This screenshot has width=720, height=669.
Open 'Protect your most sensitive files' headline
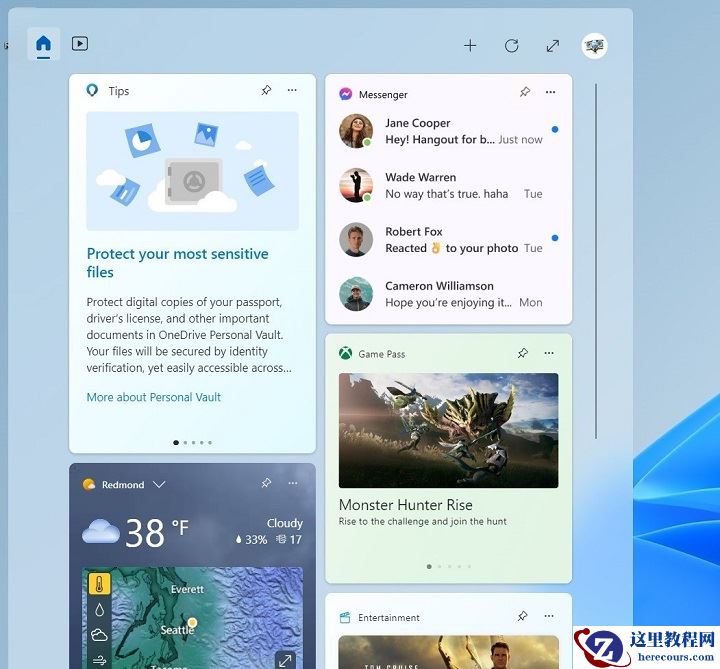pos(178,263)
